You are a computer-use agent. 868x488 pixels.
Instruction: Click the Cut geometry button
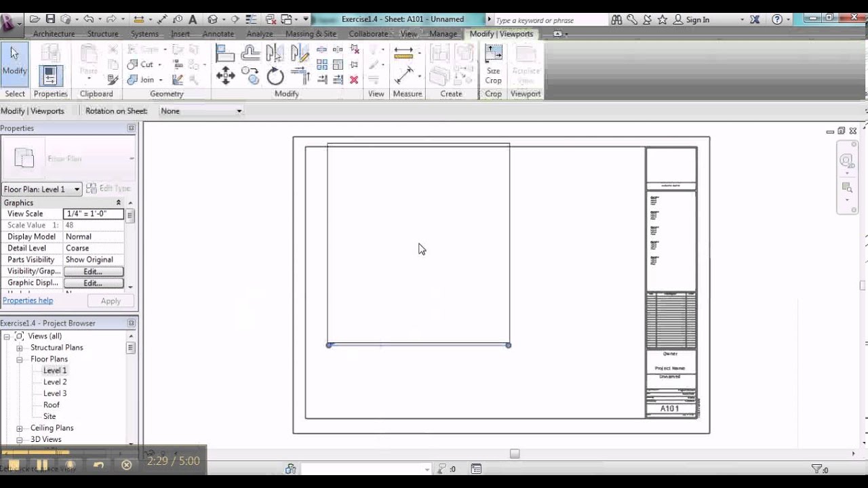pos(140,64)
